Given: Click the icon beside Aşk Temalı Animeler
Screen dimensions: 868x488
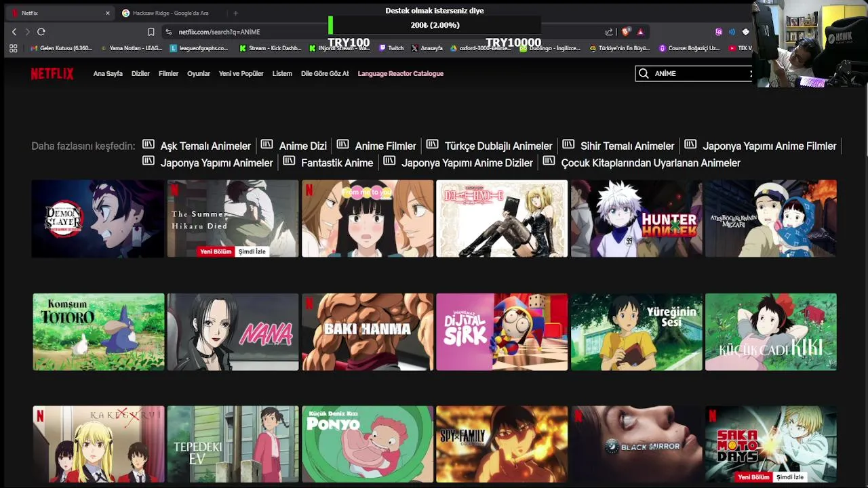Looking at the screenshot, I should 149,144.
